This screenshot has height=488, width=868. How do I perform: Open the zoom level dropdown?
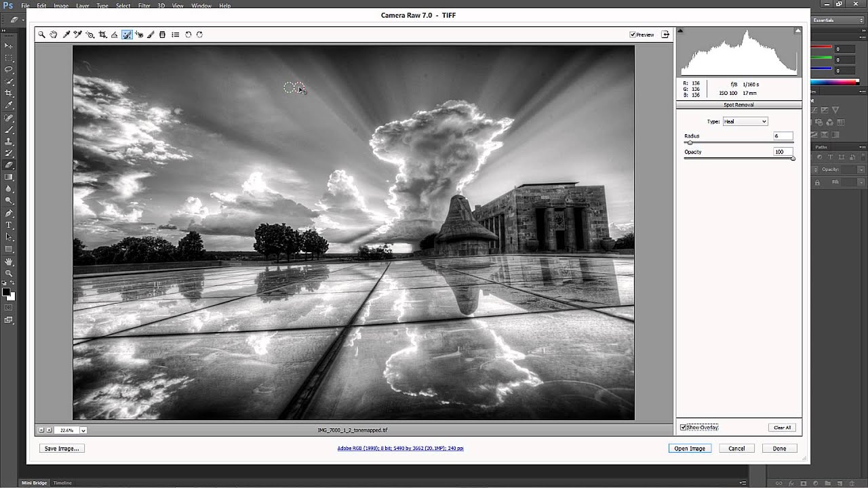click(x=83, y=430)
